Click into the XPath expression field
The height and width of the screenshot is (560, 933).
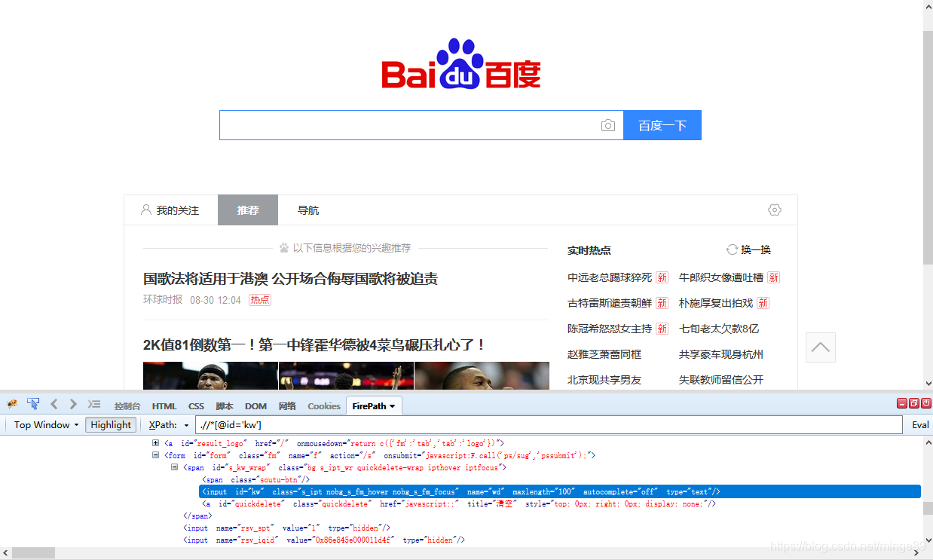pyautogui.click(x=549, y=425)
